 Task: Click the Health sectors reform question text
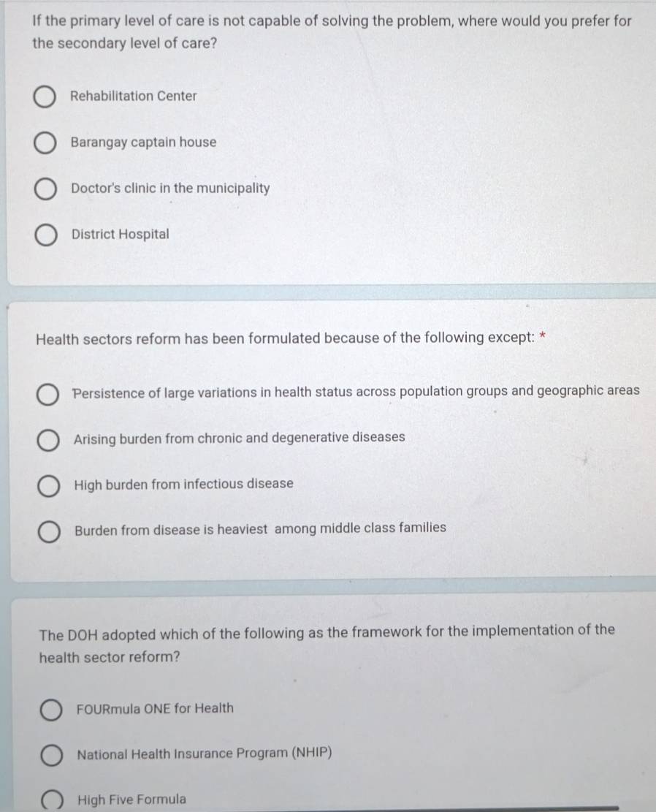coord(286,338)
